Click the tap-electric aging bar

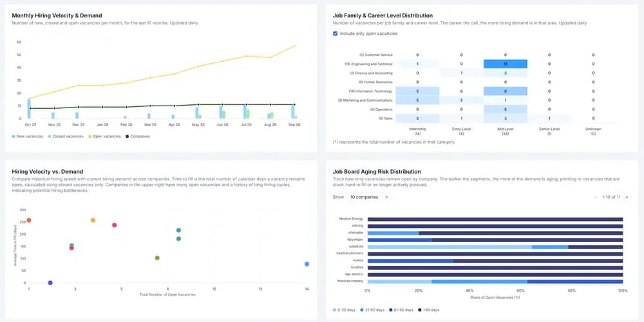(x=495, y=274)
